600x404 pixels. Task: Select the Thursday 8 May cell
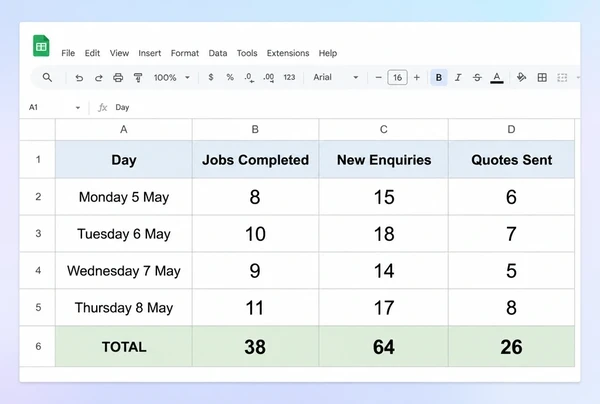click(x=124, y=308)
